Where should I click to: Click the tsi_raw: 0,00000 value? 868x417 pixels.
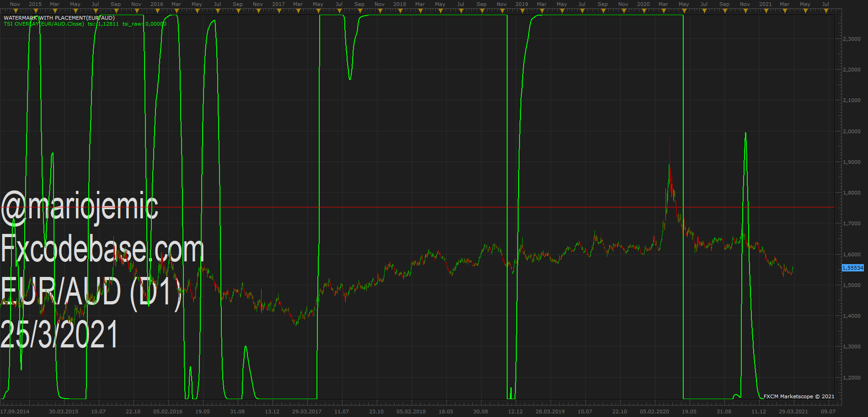144,24
